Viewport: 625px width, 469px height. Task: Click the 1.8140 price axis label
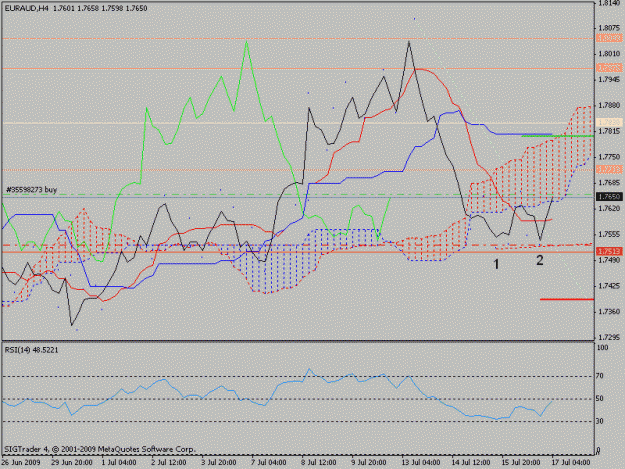(610, 3)
